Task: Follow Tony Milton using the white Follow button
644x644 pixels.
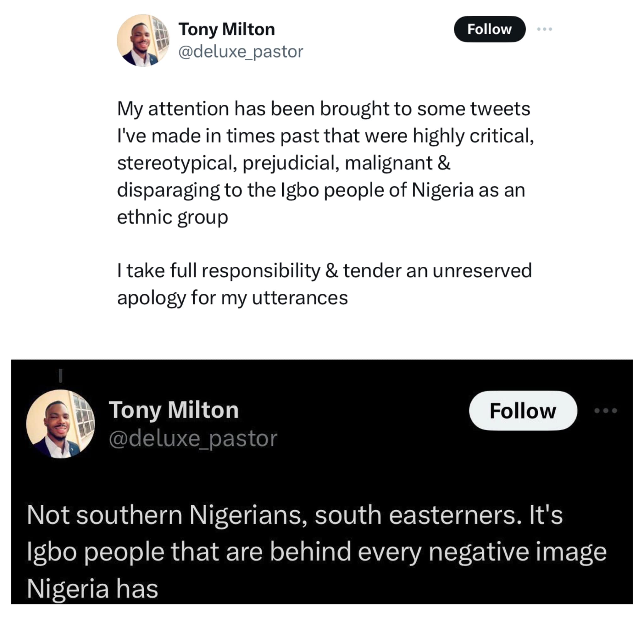Action: click(523, 410)
